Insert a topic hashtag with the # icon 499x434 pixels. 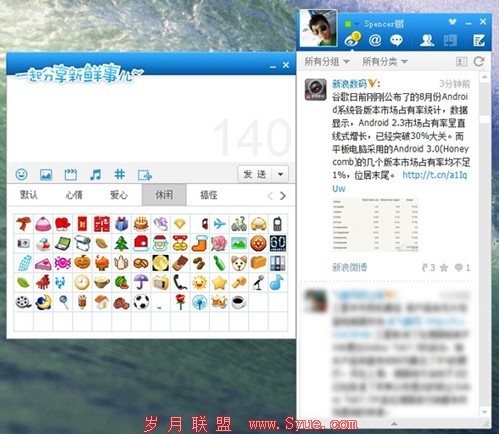pos(120,174)
